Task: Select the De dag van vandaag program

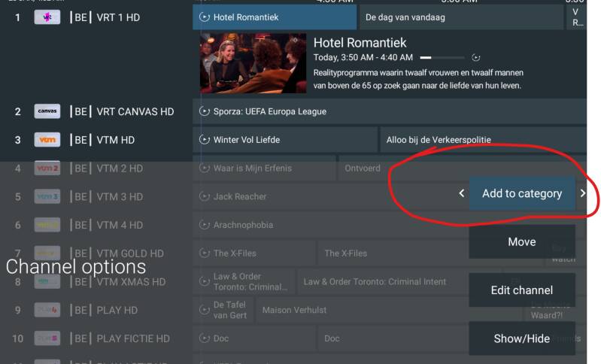Action: click(x=462, y=17)
